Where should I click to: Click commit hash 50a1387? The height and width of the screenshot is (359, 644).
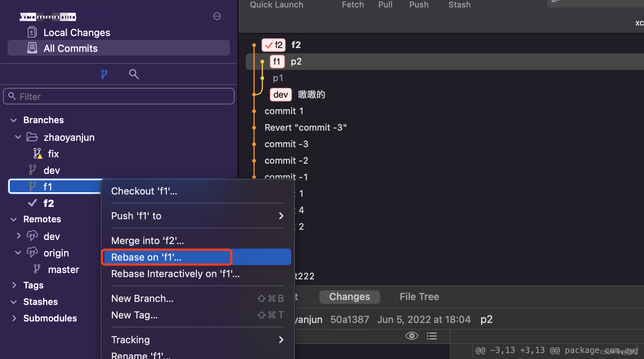tap(349, 319)
